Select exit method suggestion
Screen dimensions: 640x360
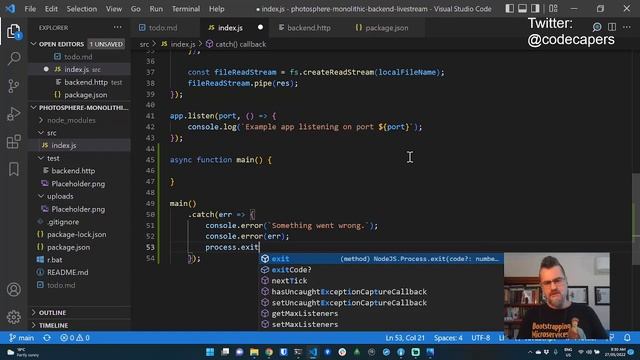click(x=381, y=259)
